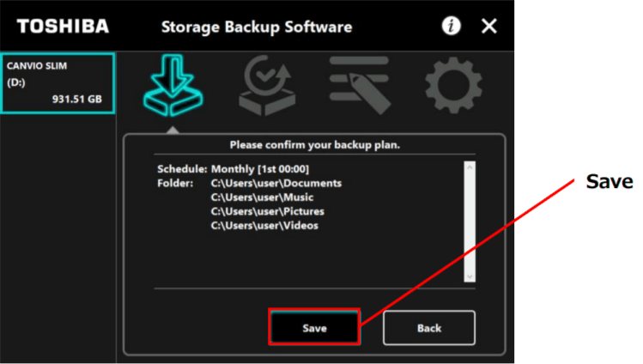Image resolution: width=643 pixels, height=364 pixels.
Task: Open the Backup tab icon
Action: click(173, 87)
